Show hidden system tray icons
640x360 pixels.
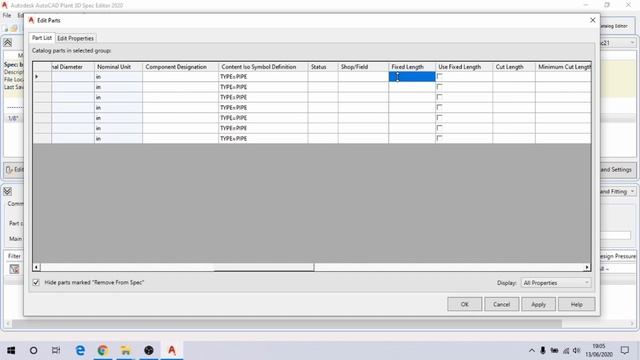(x=531, y=351)
